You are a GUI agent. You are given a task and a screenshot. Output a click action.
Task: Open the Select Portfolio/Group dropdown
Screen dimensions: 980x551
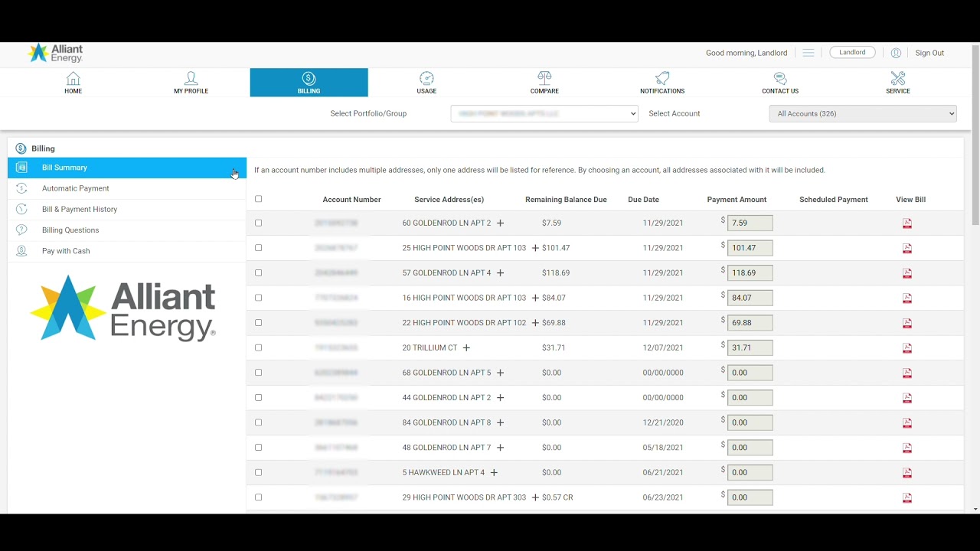pos(544,113)
